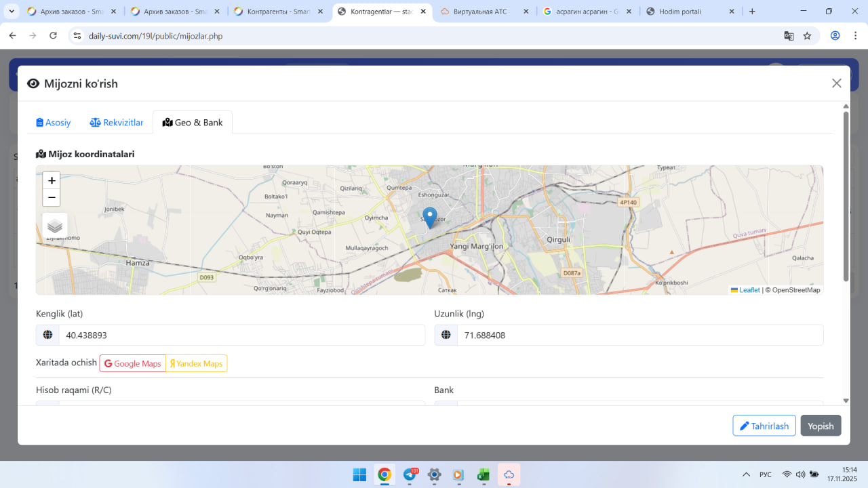This screenshot has height=488, width=868.
Task: Open the map layers control
Action: pos(55,226)
